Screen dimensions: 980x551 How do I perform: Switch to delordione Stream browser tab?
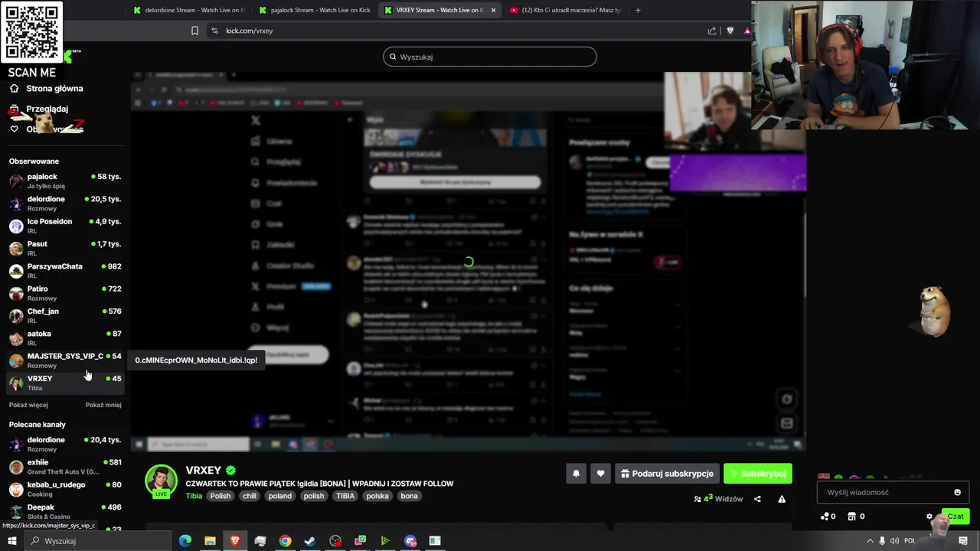click(188, 10)
